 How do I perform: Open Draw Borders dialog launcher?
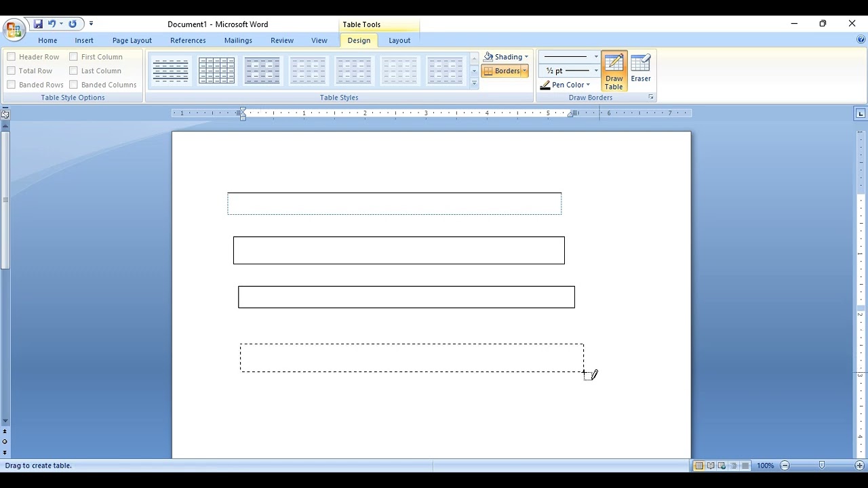(x=651, y=98)
